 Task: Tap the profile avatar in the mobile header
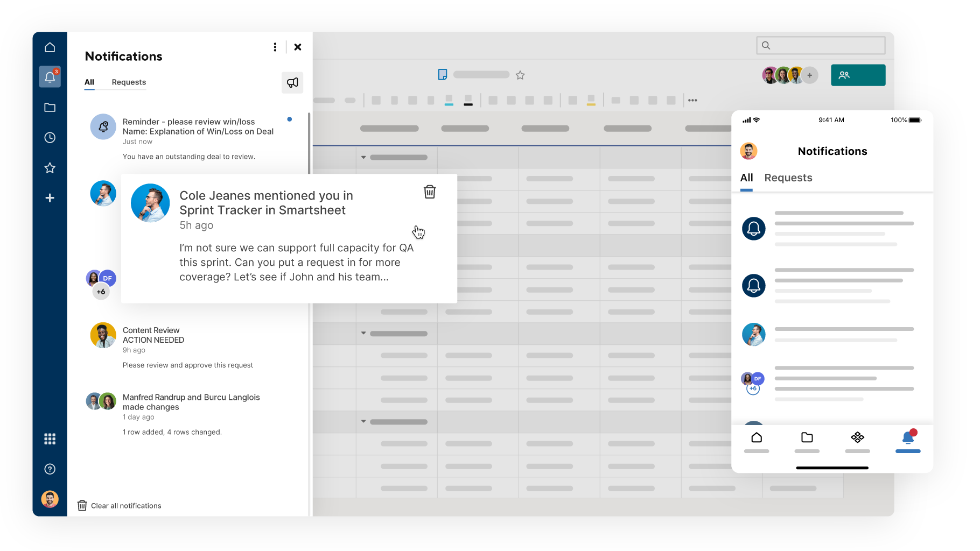pos(748,151)
